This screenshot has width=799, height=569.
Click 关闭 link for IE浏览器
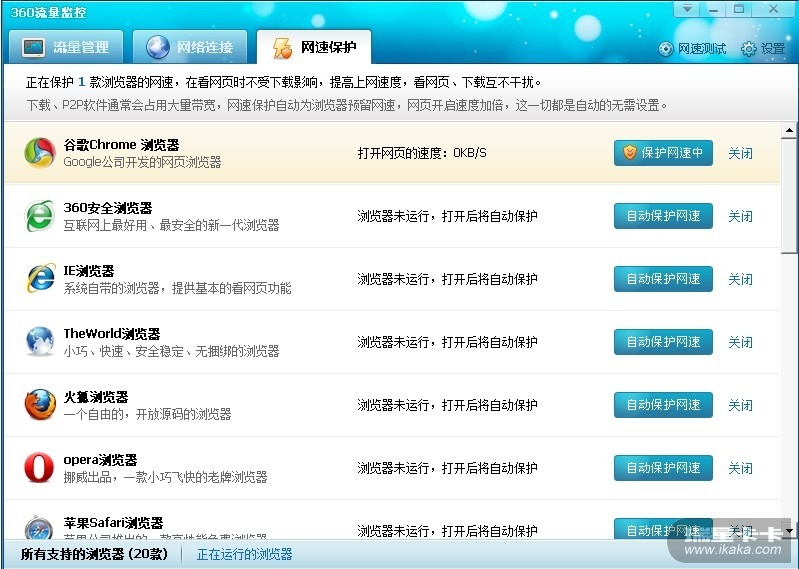click(x=740, y=279)
